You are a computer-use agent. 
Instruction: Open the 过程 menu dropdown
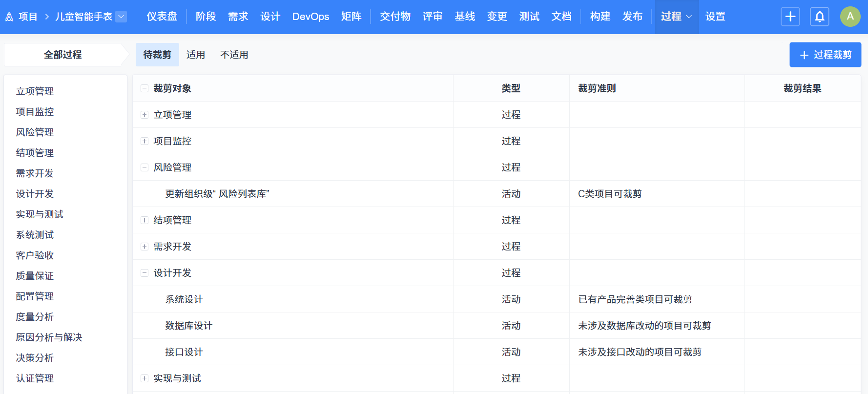[x=676, y=17]
